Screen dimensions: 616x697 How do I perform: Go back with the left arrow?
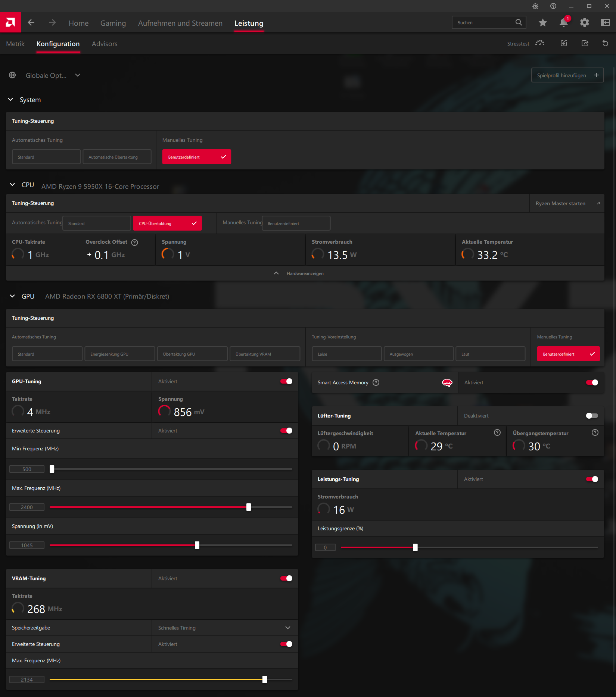tap(31, 23)
